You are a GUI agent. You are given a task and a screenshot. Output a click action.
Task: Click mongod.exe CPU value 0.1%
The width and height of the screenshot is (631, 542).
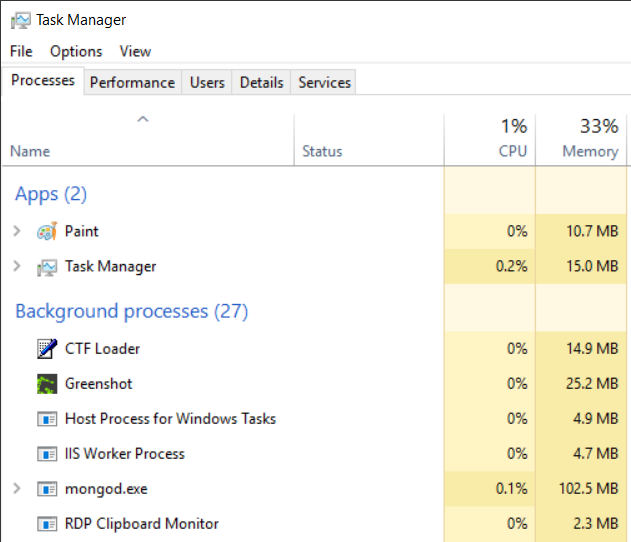tap(511, 488)
